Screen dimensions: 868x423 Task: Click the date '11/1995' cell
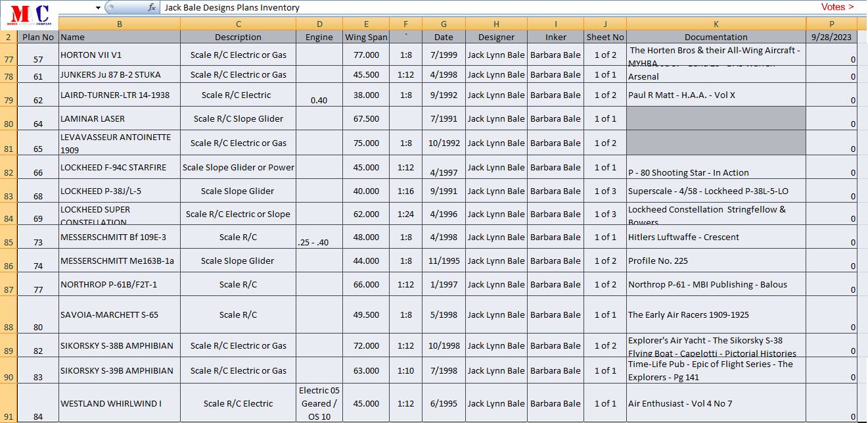pyautogui.click(x=444, y=261)
